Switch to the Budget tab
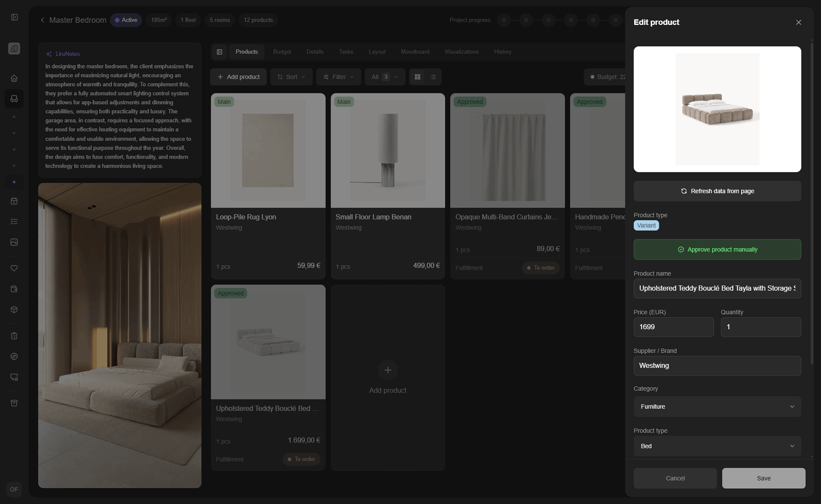The image size is (821, 504). (282, 51)
